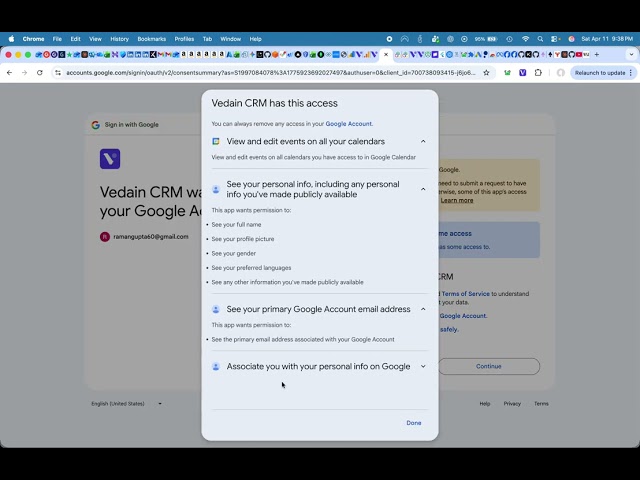Click the ramangupta60@gmail.com account chip
This screenshot has height=480, width=640.
(144, 237)
